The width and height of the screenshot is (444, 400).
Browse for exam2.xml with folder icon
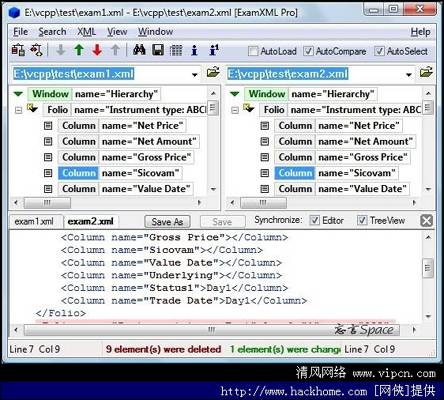click(426, 72)
